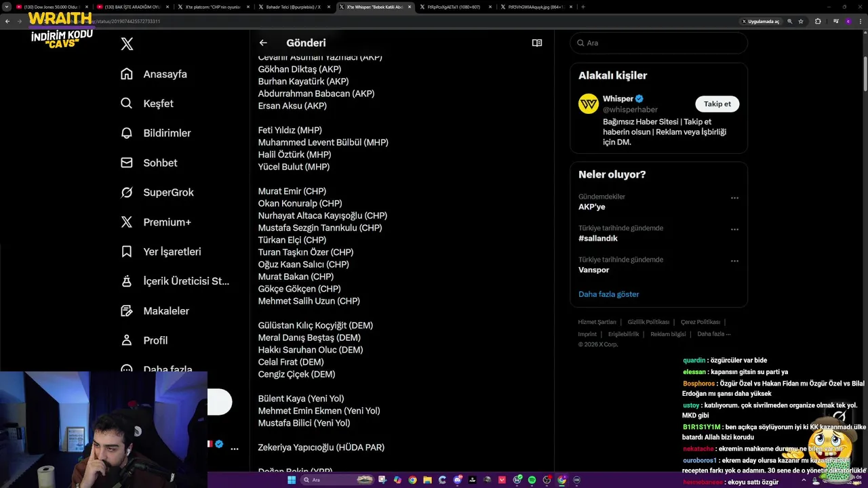Open Makaleler icon in sidebar
Viewport: 868px width, 488px height.
pyautogui.click(x=127, y=310)
